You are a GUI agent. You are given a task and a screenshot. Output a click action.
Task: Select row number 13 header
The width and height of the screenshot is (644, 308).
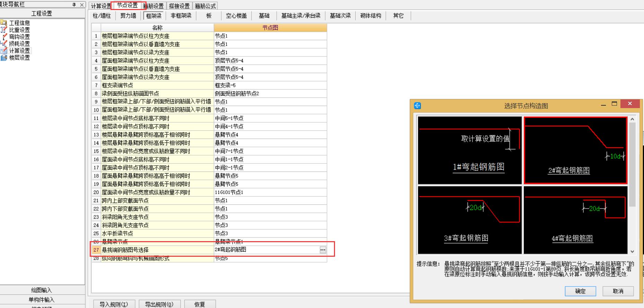pyautogui.click(x=96, y=135)
